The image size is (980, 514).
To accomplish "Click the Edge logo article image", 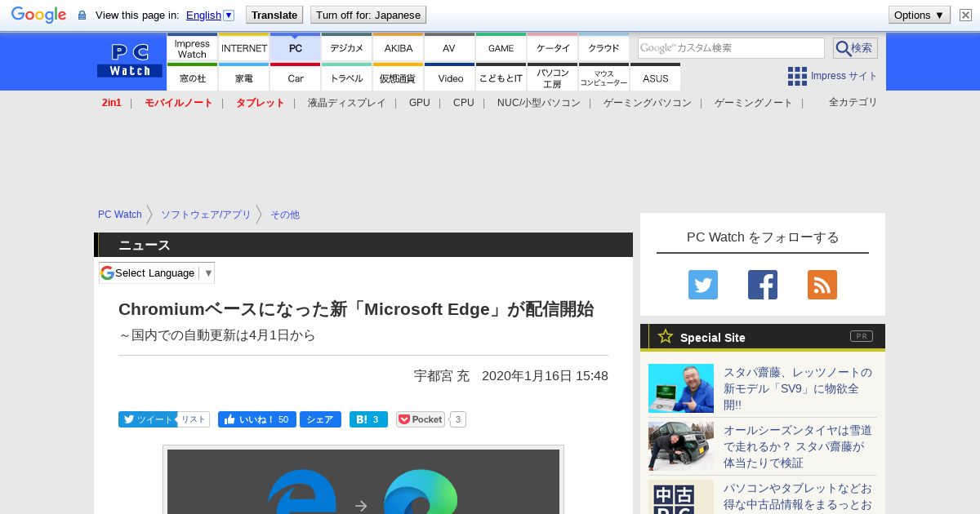I will click(363, 481).
